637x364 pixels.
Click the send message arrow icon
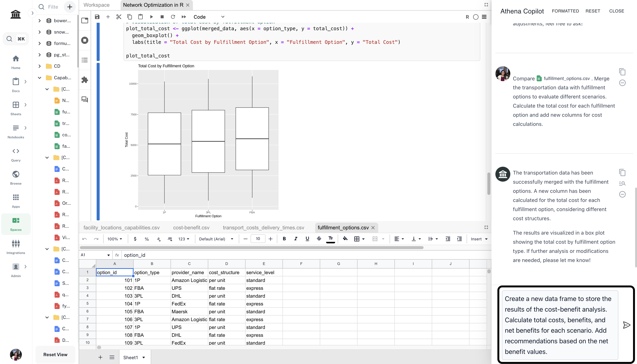[x=626, y=325]
